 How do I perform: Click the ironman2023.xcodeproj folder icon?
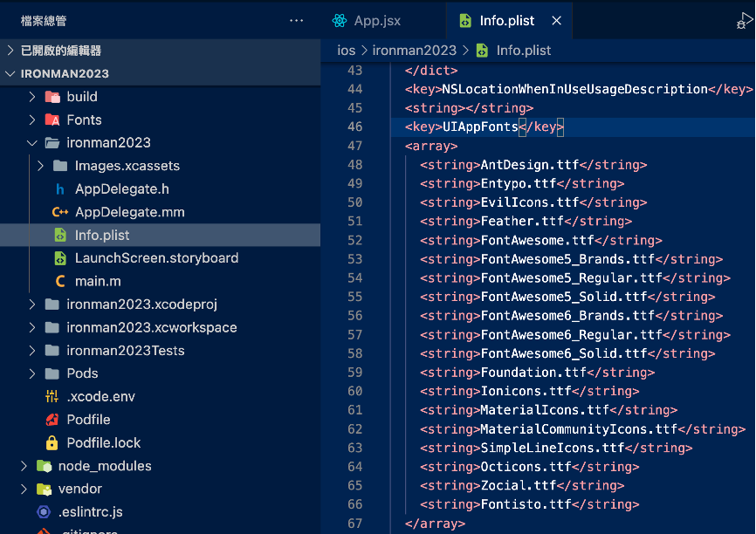pyautogui.click(x=52, y=305)
